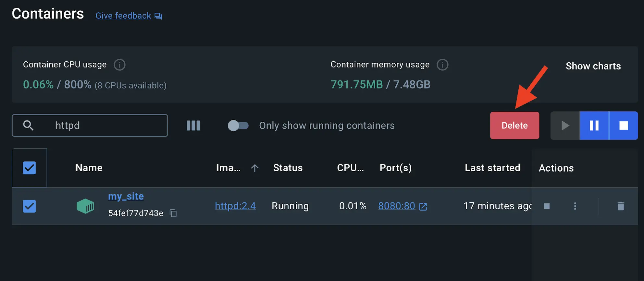The image size is (644, 281).
Task: Open the columns customization icon
Action: [x=193, y=125]
